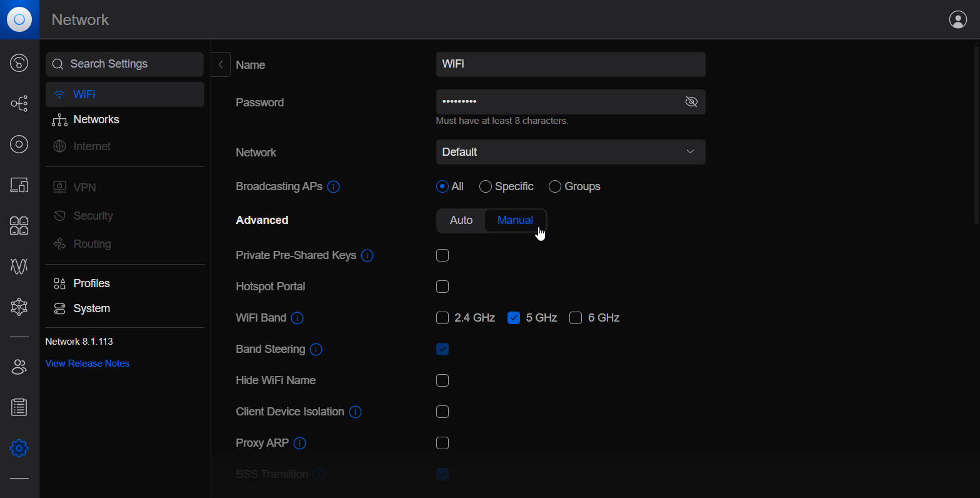Open VPN settings in sidebar

pos(125,187)
